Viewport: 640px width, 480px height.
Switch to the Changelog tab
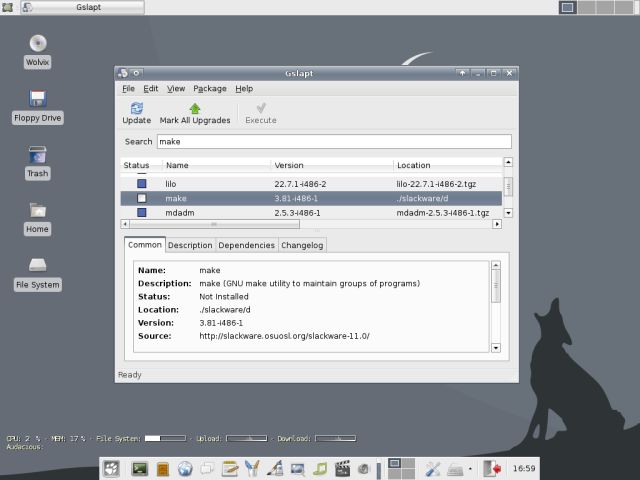[302, 245]
